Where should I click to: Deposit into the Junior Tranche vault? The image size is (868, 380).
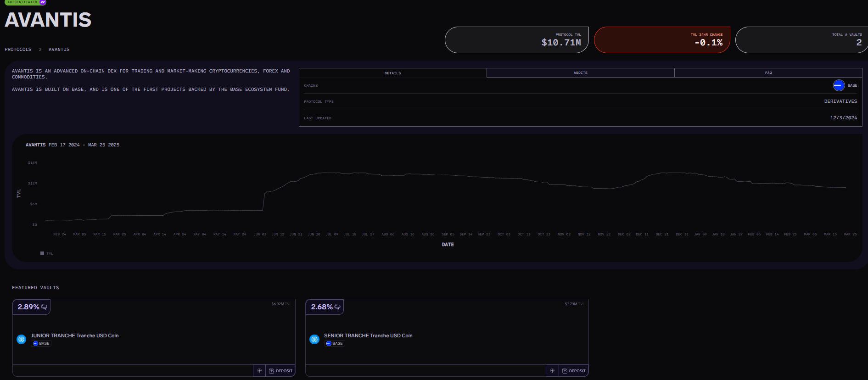(280, 370)
